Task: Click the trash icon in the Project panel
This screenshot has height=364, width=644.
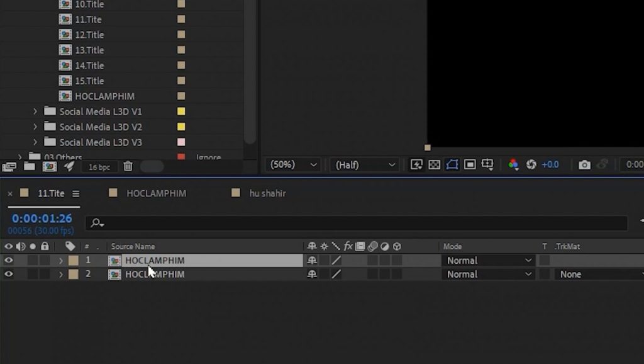Action: coord(128,166)
